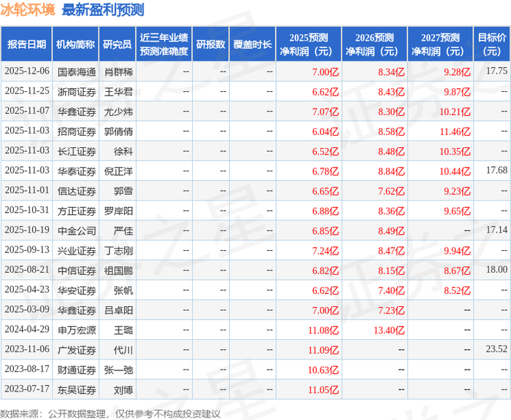This screenshot has width=511, height=420.
Task: Open the 国泰海通 institution entry
Action: pyautogui.click(x=77, y=72)
